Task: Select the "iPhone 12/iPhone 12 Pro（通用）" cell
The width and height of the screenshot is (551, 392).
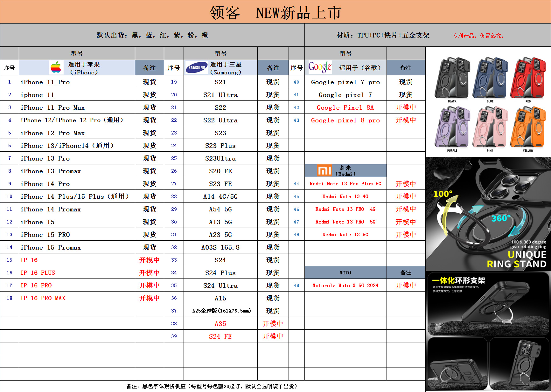Action: 77,120
